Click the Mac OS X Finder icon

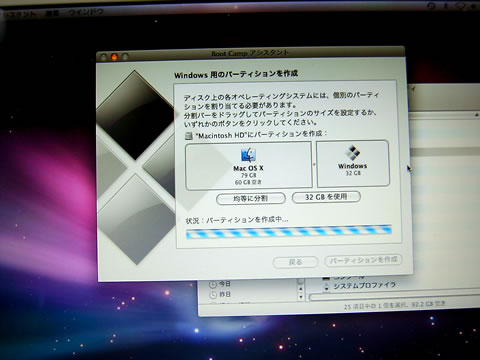[x=248, y=155]
